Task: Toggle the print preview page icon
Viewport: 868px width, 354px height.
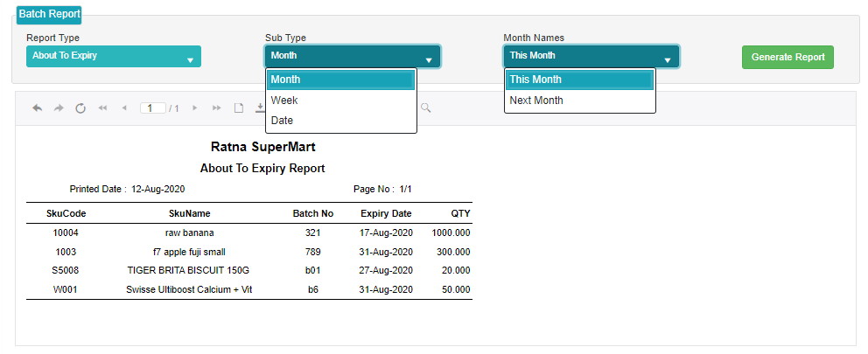Action: pos(239,108)
